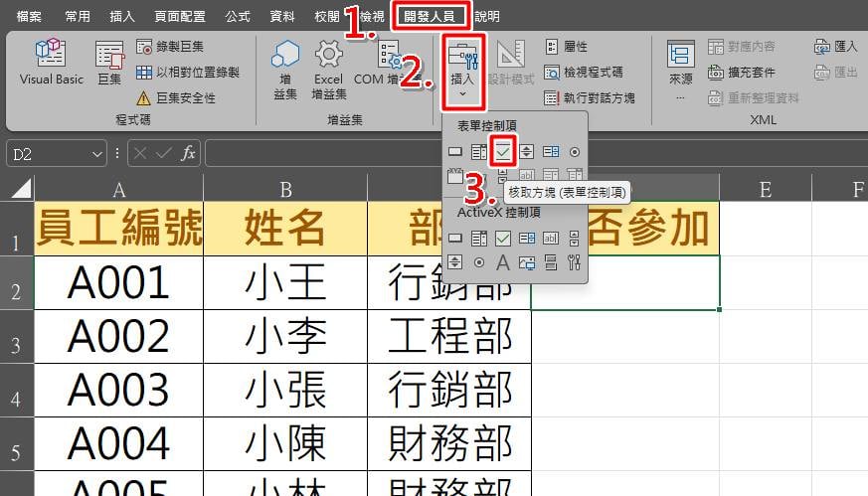Open 巨集安全性 macro security settings
868x496 pixels.
[175, 98]
